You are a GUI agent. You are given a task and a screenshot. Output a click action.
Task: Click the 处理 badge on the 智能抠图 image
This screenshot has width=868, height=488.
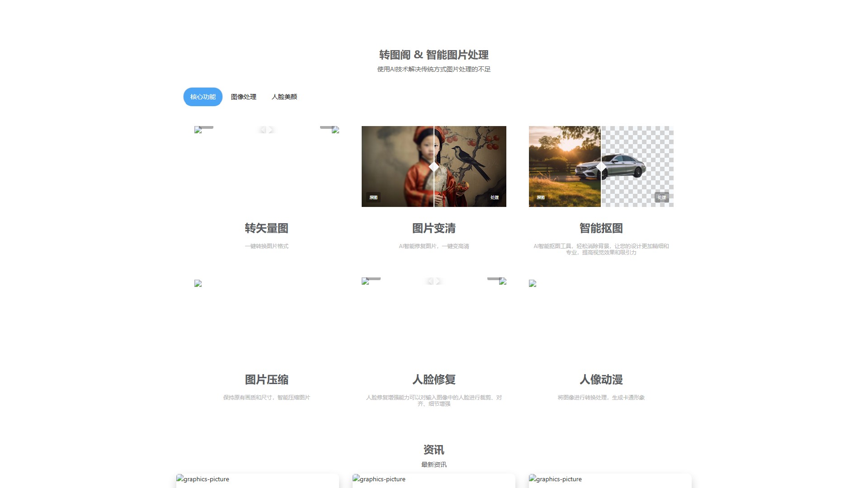coord(661,197)
